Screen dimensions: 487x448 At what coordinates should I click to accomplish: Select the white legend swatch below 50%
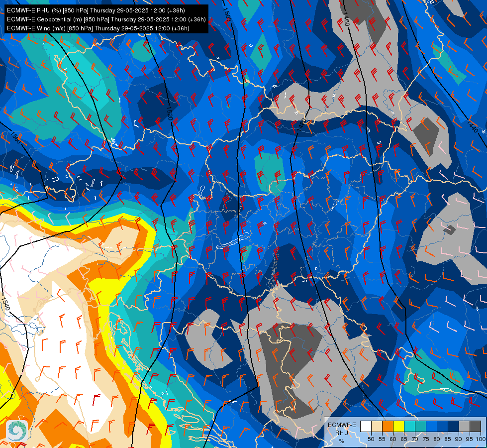click(366, 426)
